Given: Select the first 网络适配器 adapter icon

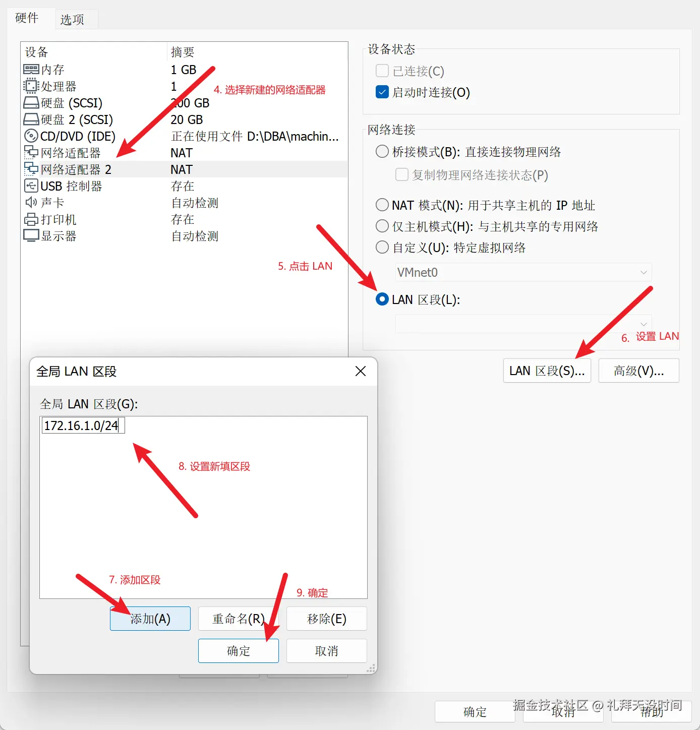Looking at the screenshot, I should tap(31, 152).
